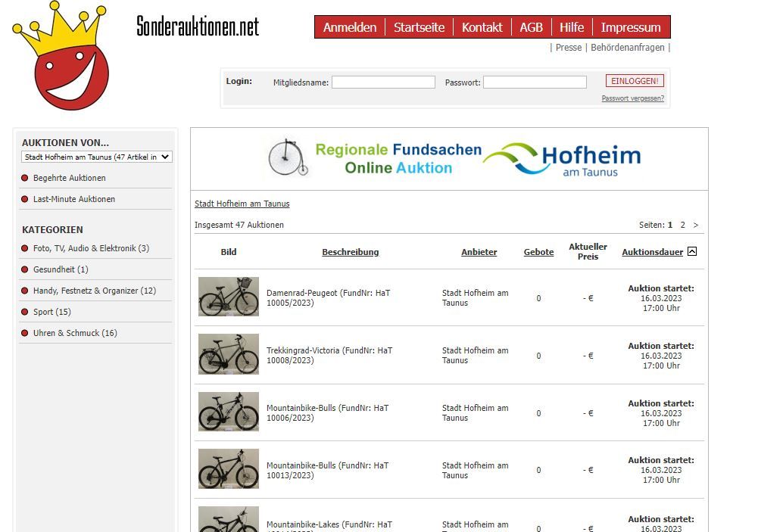The width and height of the screenshot is (758, 532).
Task: Open the Damenrad-Peugeot bicycle thumbnail
Action: [x=228, y=297]
